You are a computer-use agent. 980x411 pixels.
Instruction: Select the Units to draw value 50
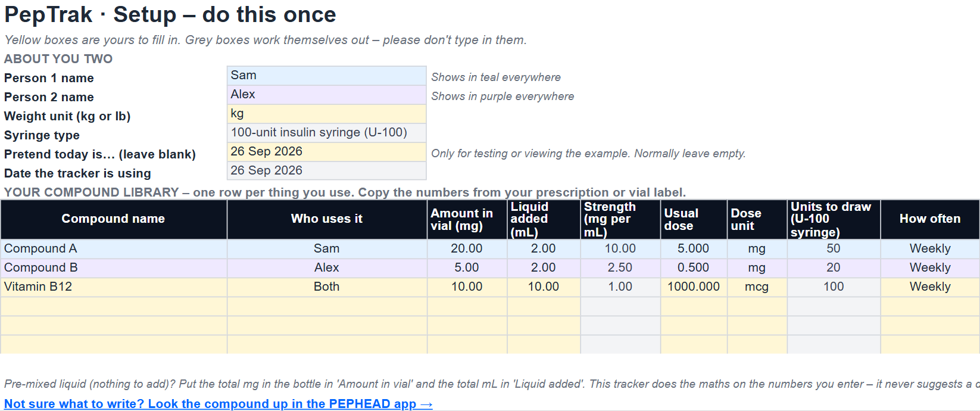pyautogui.click(x=834, y=249)
